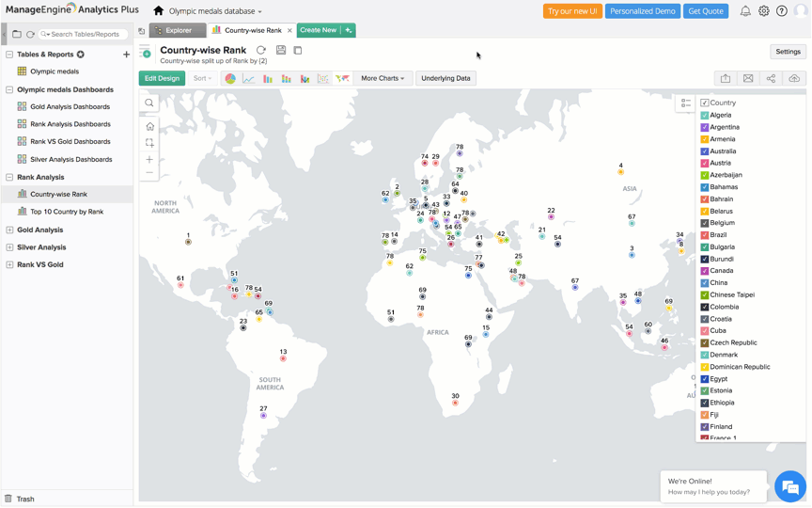Expand the Gold Analysis folder
The height and width of the screenshot is (508, 812).
coord(9,230)
